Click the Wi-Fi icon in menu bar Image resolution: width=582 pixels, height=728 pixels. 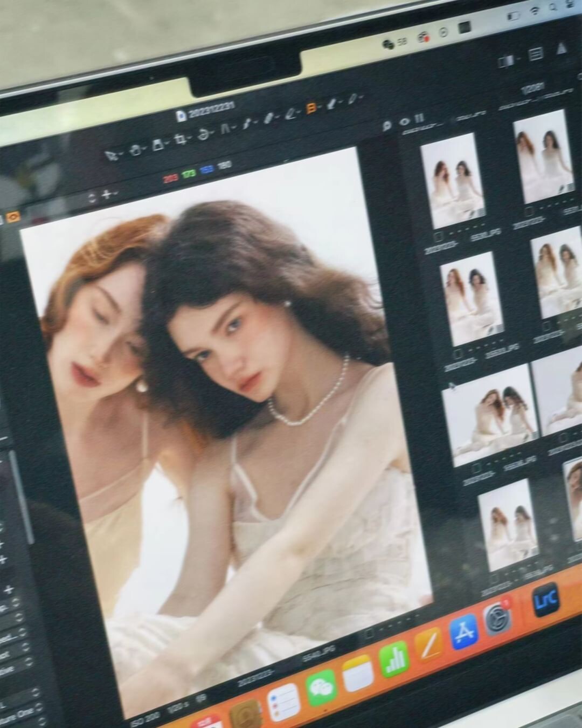(535, 10)
